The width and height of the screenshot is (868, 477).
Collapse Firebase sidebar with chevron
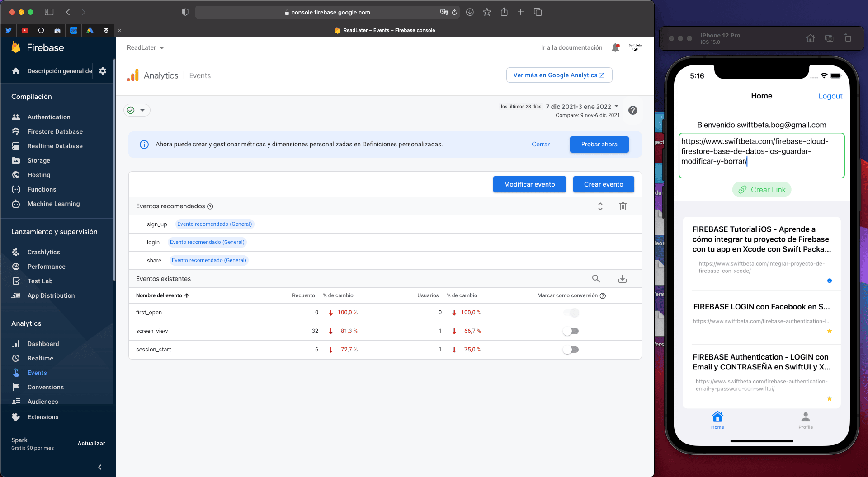click(100, 467)
